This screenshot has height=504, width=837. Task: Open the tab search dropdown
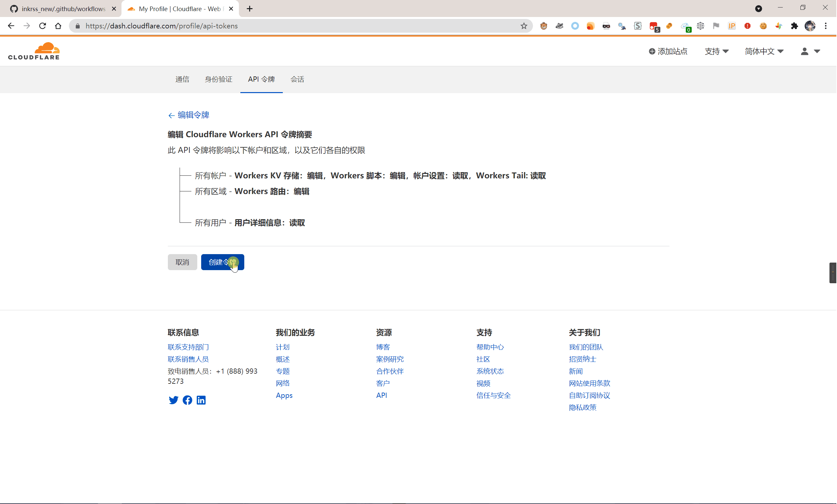[x=758, y=9]
